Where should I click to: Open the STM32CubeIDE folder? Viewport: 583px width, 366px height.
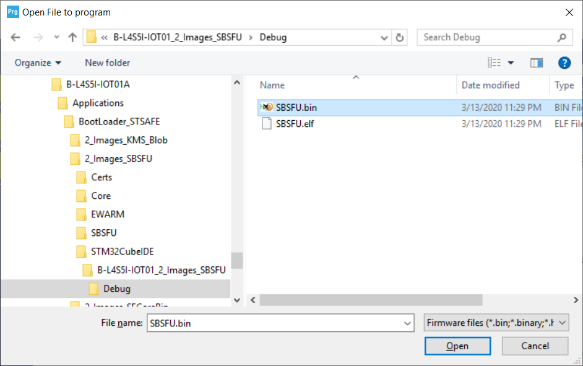click(x=122, y=251)
